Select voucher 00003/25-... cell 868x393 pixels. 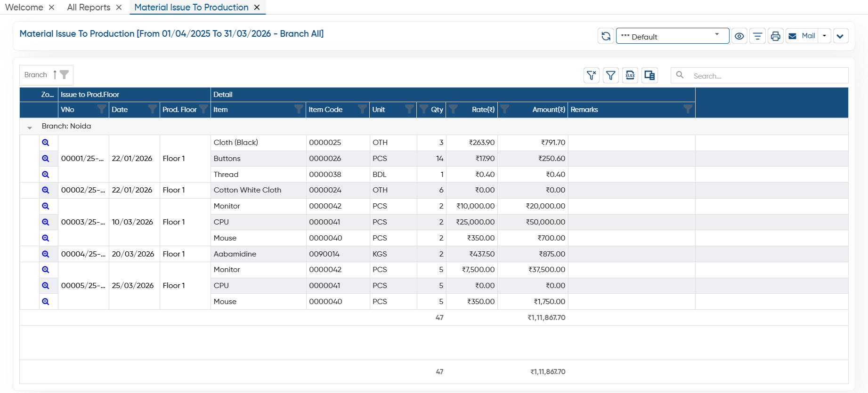pyautogui.click(x=83, y=222)
